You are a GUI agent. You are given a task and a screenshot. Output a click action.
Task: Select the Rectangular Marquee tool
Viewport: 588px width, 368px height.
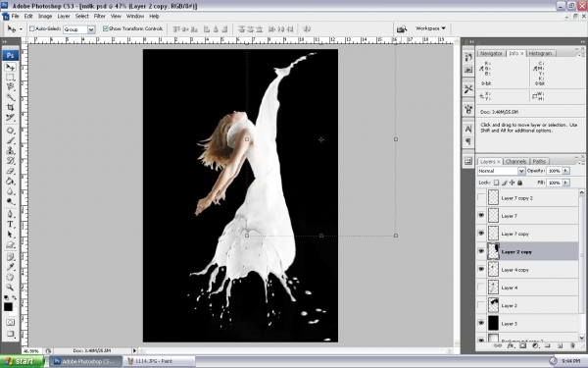click(x=10, y=78)
